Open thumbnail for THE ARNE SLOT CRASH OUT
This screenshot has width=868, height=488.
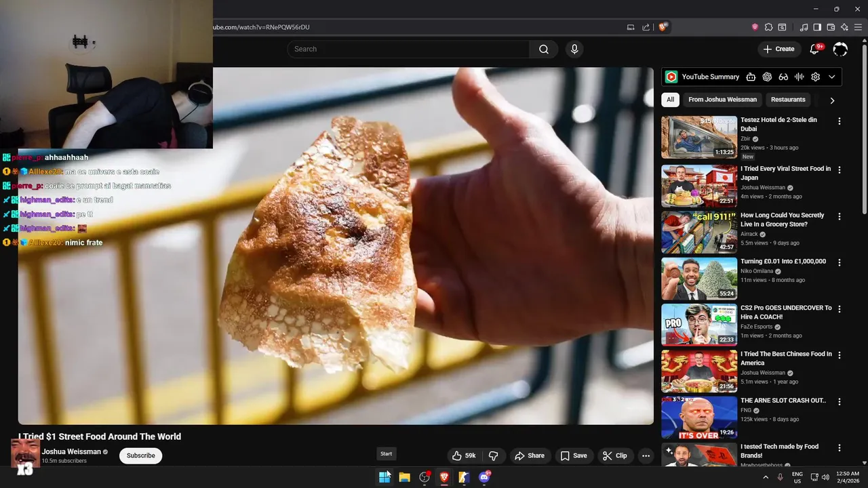tap(699, 418)
